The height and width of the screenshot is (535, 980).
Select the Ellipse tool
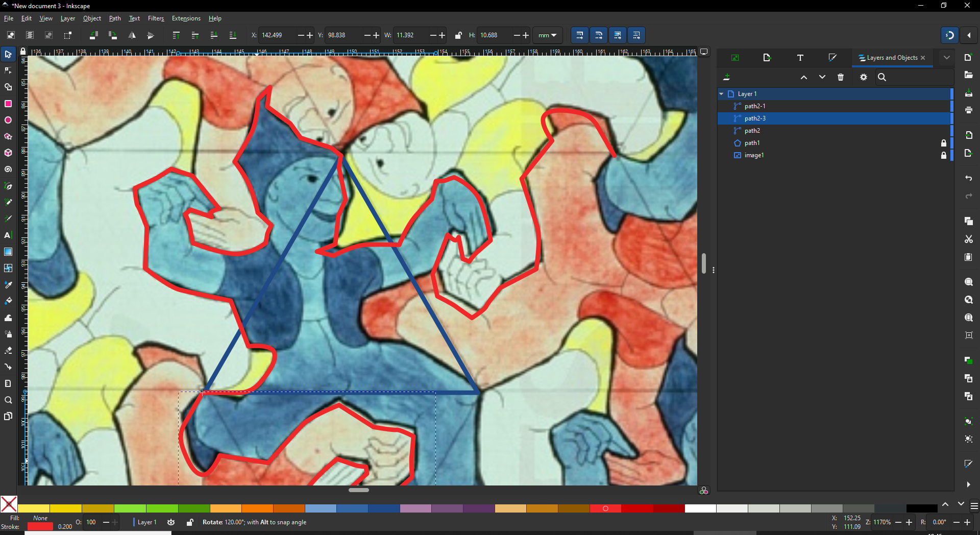point(8,120)
